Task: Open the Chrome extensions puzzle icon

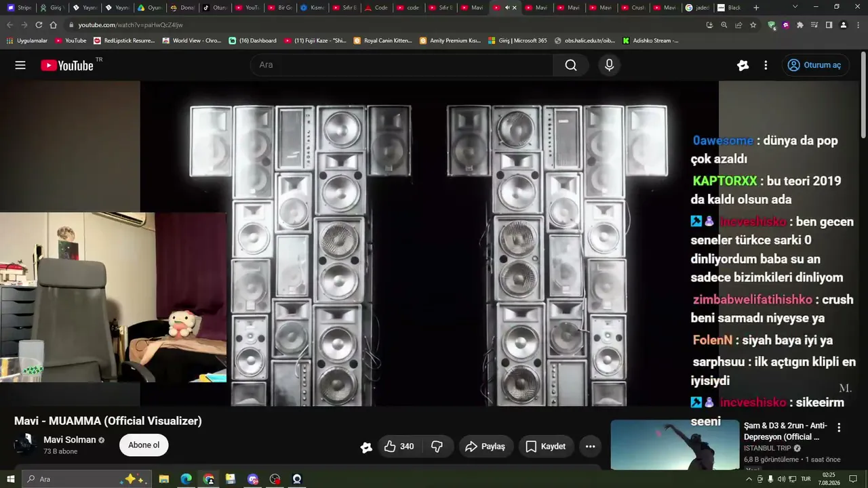Action: click(x=800, y=25)
